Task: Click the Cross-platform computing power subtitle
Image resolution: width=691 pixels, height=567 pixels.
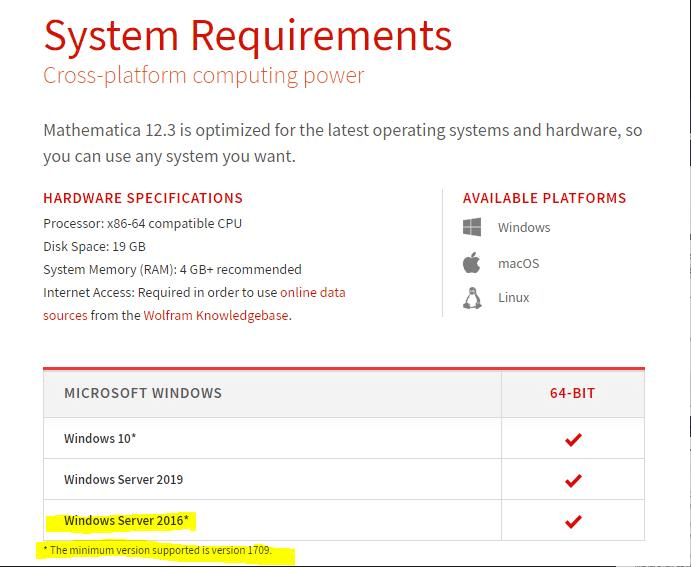Action: tap(204, 75)
